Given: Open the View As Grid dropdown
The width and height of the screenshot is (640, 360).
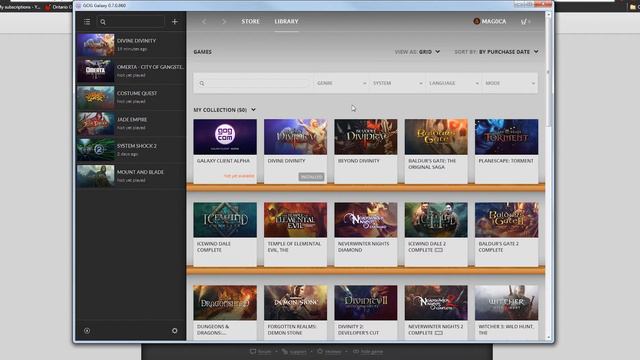Looking at the screenshot, I should click(x=417, y=52).
